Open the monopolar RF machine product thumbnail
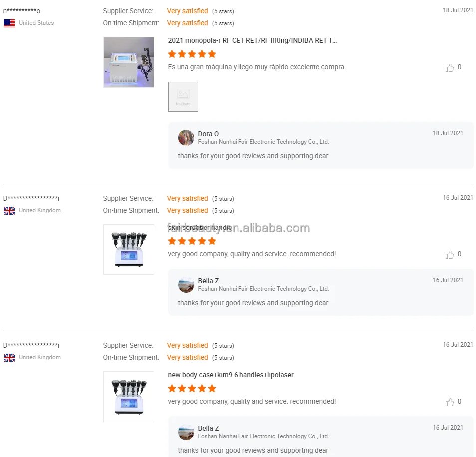 [x=129, y=62]
